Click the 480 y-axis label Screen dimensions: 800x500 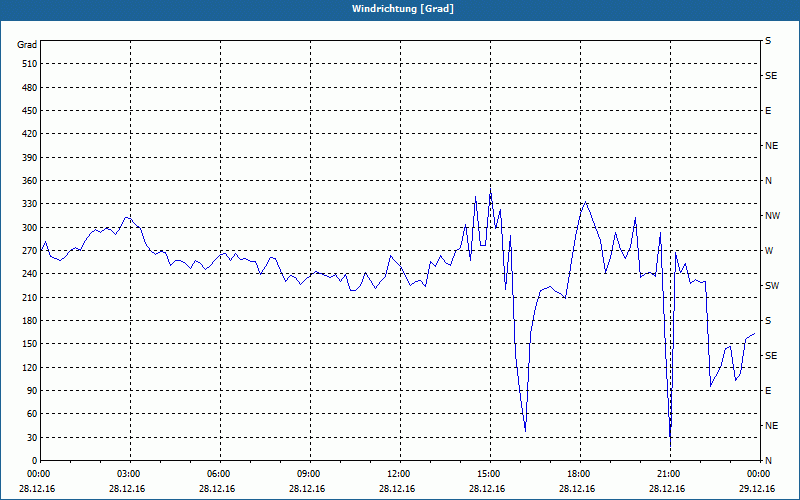pos(30,87)
